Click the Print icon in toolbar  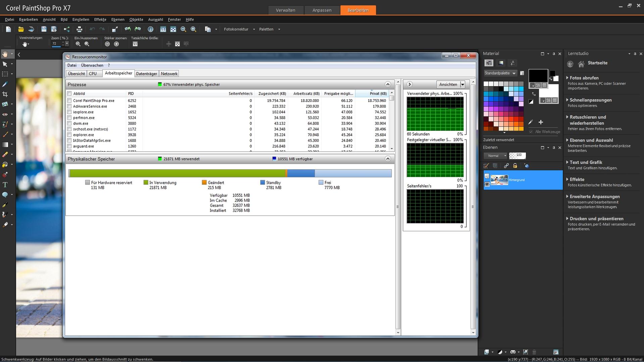click(x=79, y=29)
